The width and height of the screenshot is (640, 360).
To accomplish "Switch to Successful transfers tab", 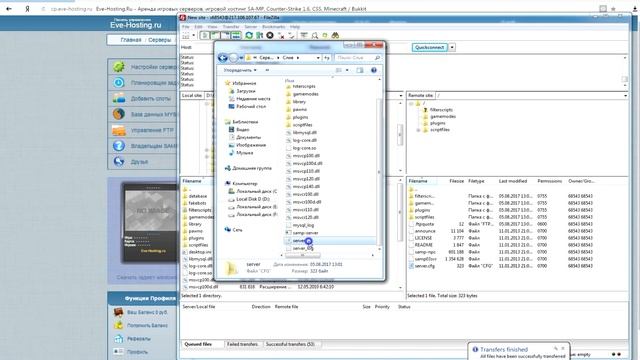I will click(290, 344).
